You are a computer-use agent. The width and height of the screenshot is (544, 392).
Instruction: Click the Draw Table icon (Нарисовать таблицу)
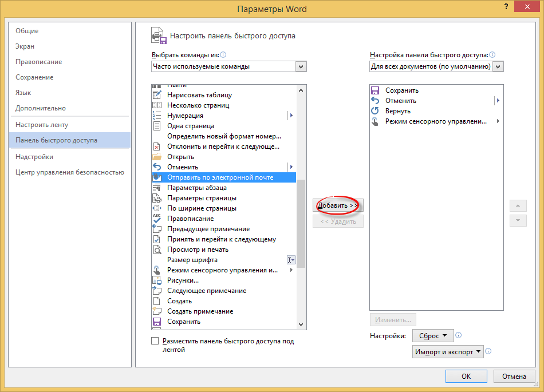point(157,94)
